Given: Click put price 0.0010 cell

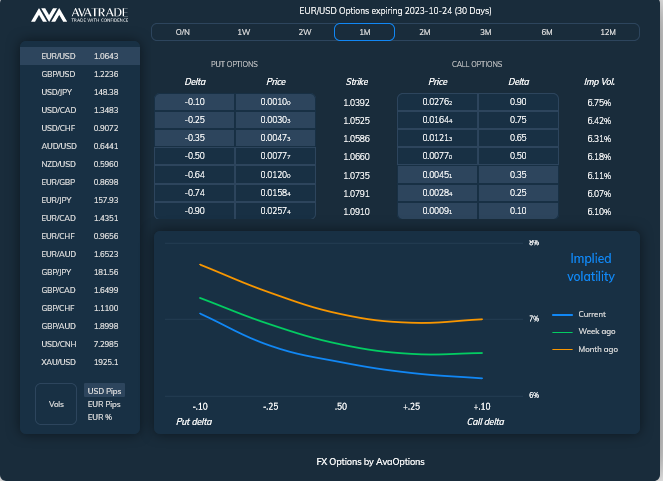Looking at the screenshot, I should [x=275, y=102].
